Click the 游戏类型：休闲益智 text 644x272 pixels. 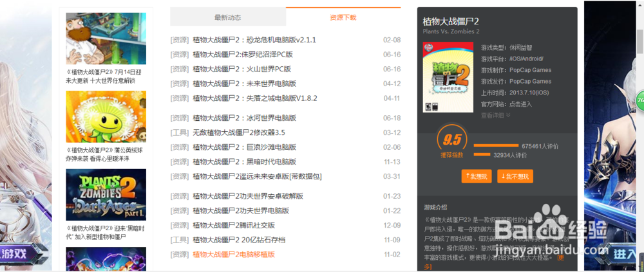[x=507, y=48]
